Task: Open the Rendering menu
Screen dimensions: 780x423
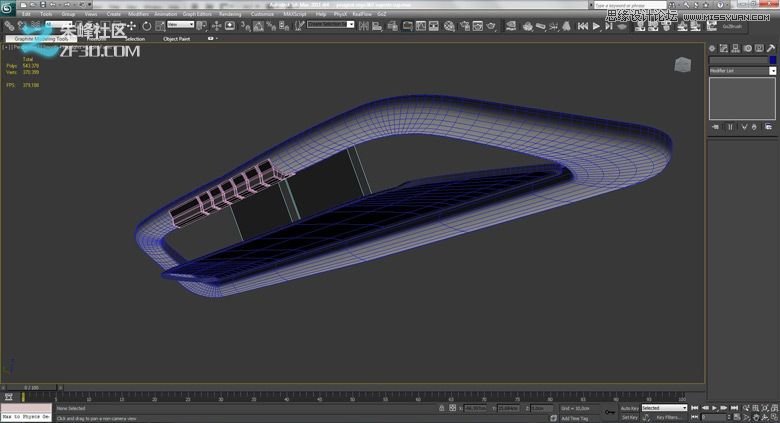Action: click(230, 14)
